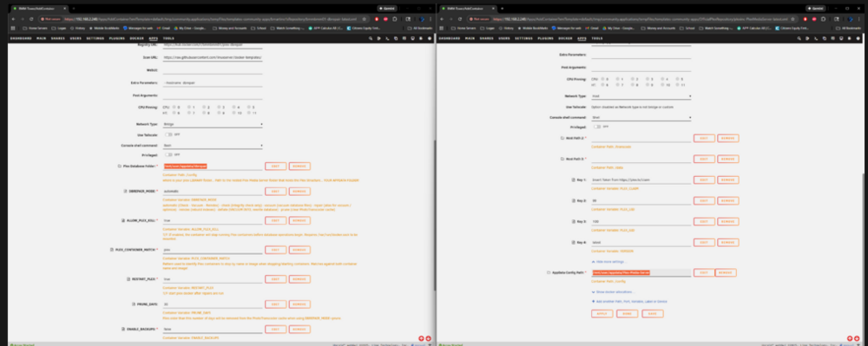868x346 pixels.
Task: Click Icon URL field in left window
Action: 213,57
